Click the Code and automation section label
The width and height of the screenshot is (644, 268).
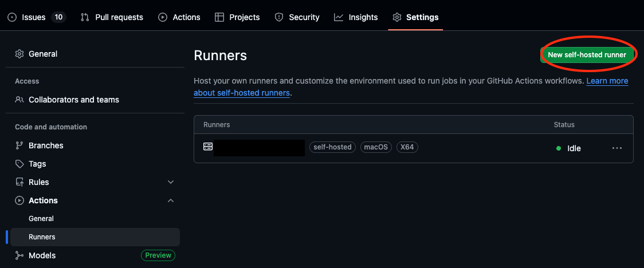(x=51, y=127)
